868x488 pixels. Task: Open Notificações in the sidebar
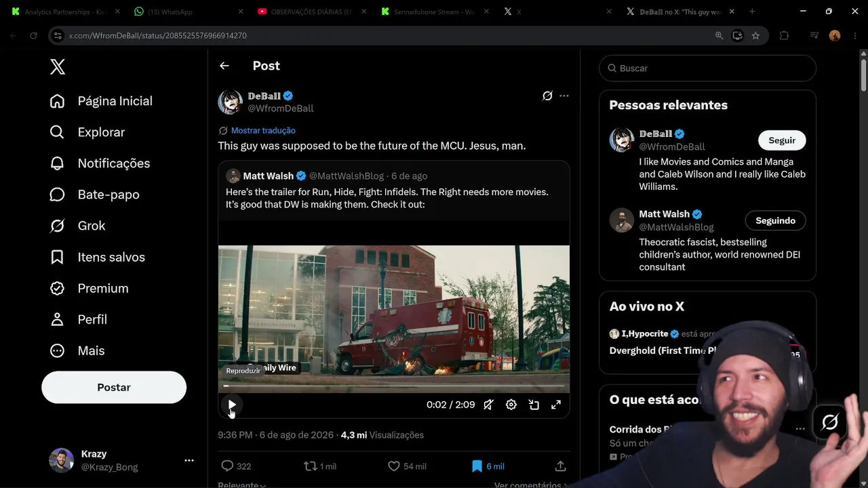coord(100,163)
